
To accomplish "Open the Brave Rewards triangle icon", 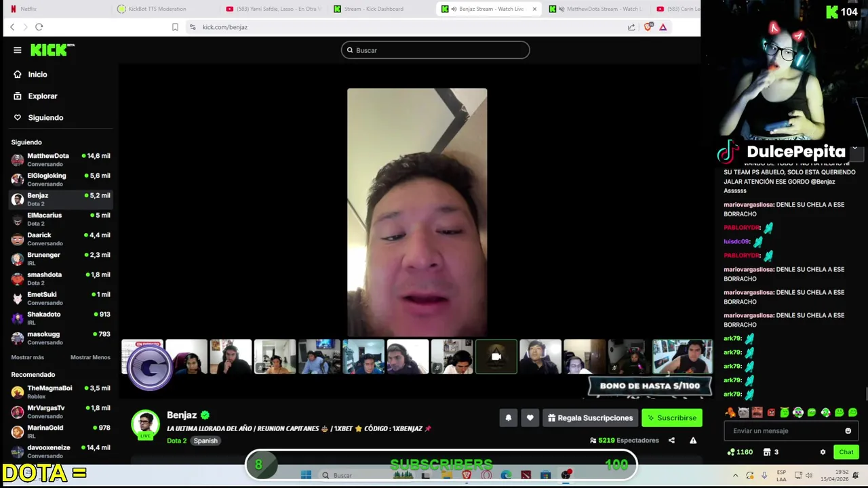I will click(x=663, y=27).
